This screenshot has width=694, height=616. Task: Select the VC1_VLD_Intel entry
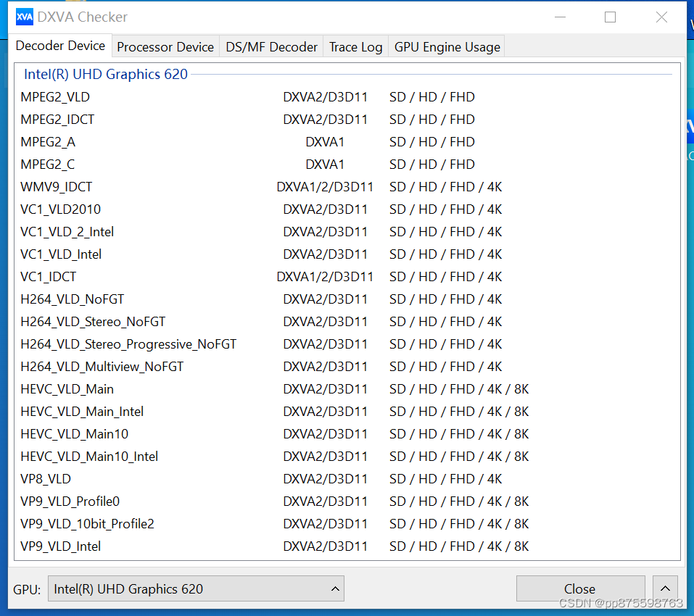click(347, 254)
